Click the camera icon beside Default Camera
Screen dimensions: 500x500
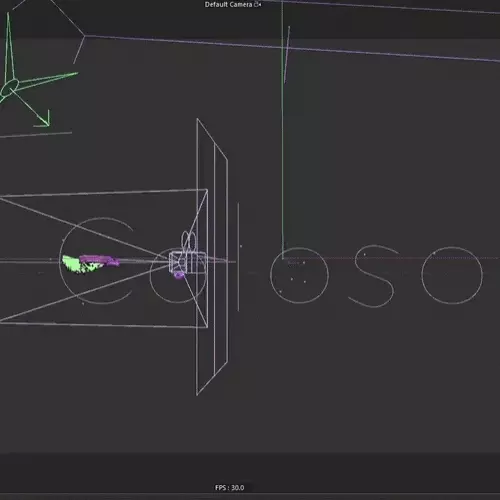pos(258,5)
